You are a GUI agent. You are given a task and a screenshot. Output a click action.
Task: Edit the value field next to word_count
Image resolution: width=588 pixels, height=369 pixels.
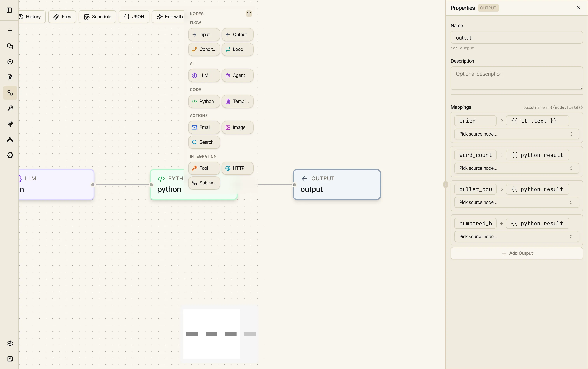pyautogui.click(x=537, y=155)
